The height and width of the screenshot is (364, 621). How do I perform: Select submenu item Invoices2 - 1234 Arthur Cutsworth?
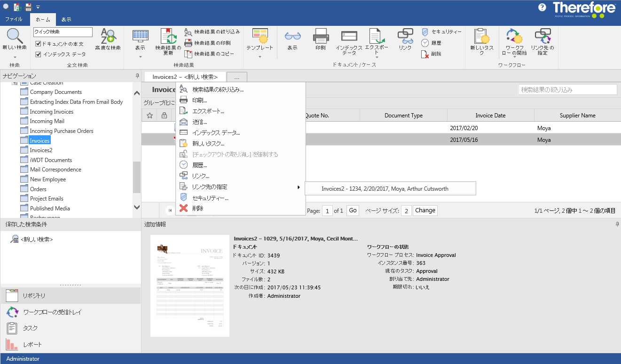pyautogui.click(x=390, y=188)
